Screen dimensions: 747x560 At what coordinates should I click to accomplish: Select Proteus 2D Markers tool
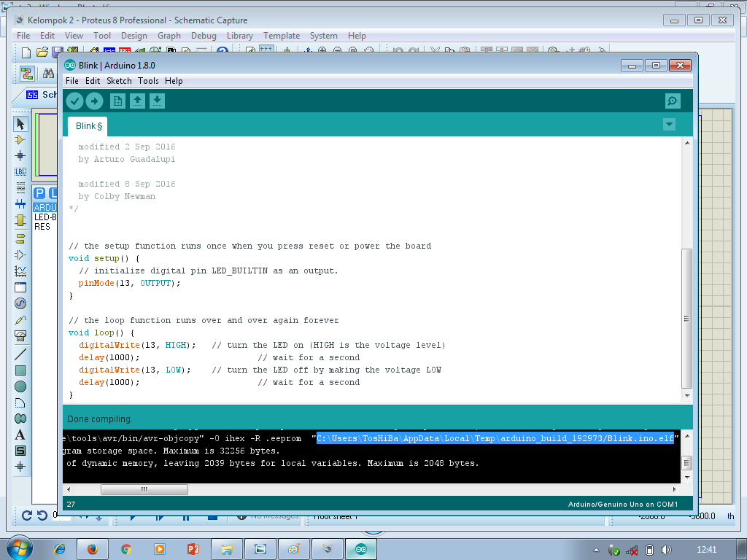(x=20, y=466)
